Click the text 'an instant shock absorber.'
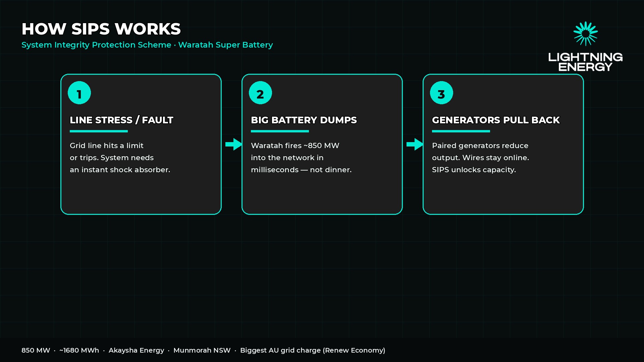644x362 pixels. click(x=120, y=170)
